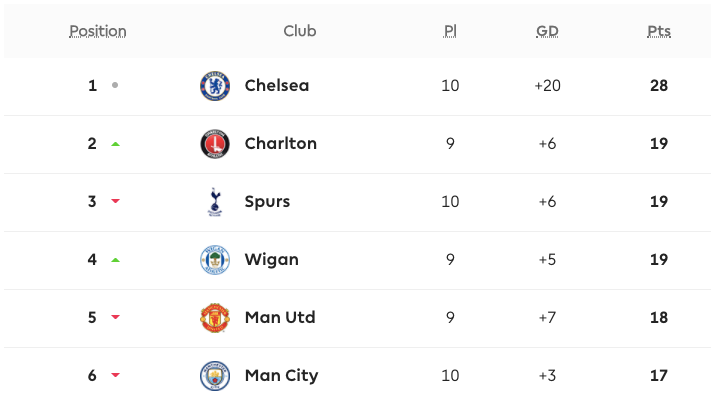Image resolution: width=711 pixels, height=405 pixels.
Task: Click the Charlton club badge
Action: [x=215, y=144]
